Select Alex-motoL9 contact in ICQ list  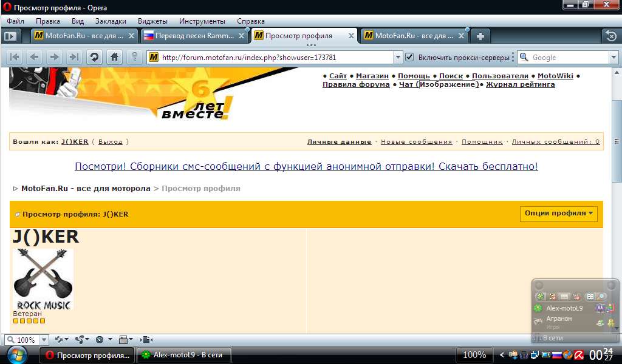(x=564, y=308)
